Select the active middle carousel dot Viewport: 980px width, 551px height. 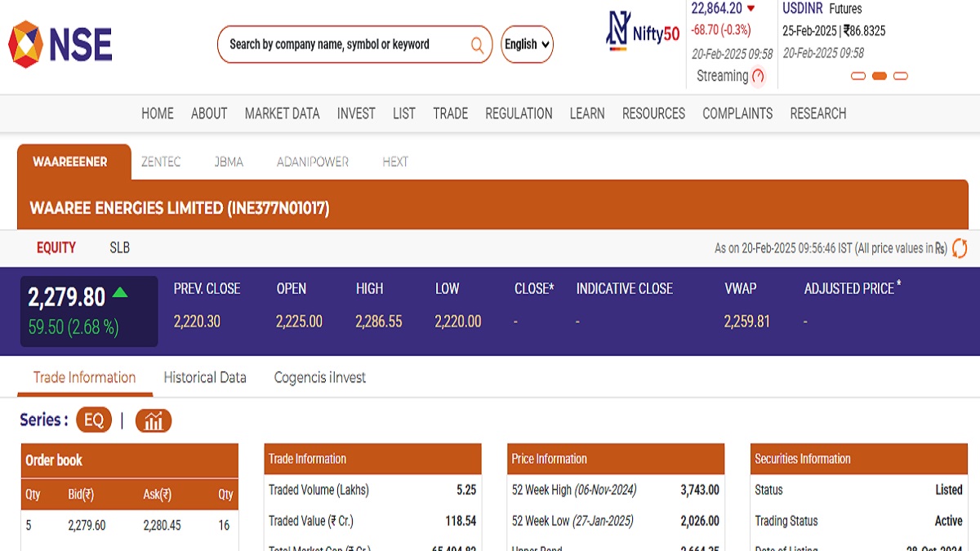tap(880, 76)
